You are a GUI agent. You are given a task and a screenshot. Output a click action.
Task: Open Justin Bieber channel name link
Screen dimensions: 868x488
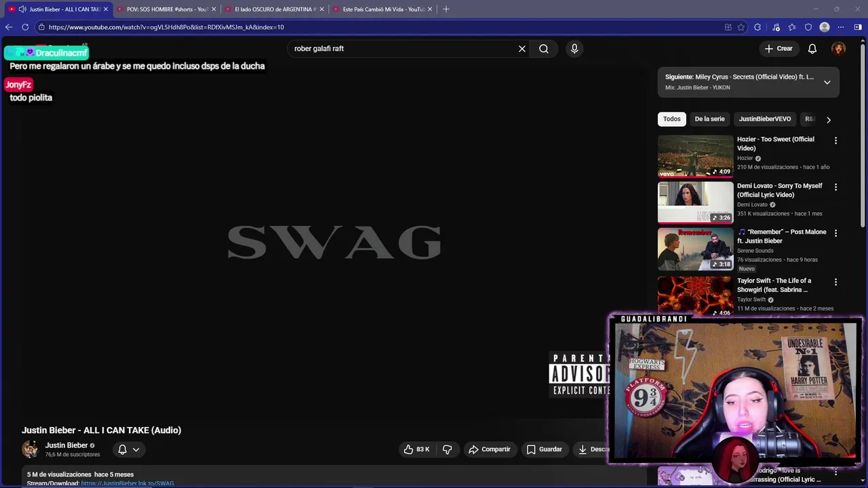point(66,445)
